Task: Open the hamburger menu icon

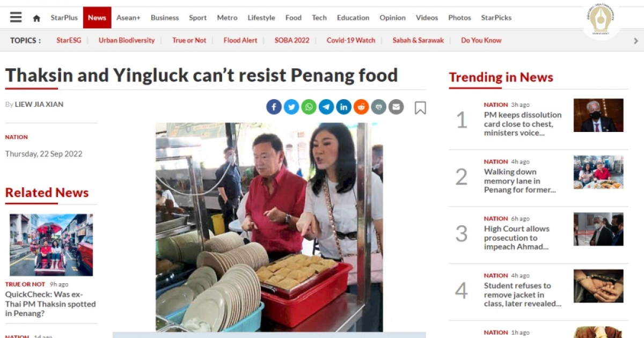Action: pos(16,17)
